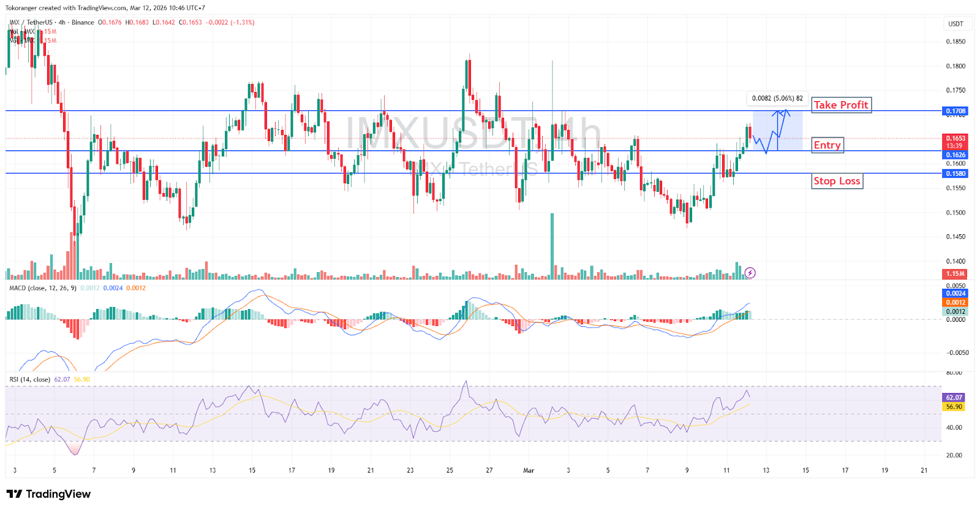Click the TradingView logo at bottom left
Viewport: 980px width, 510px height.
click(48, 494)
